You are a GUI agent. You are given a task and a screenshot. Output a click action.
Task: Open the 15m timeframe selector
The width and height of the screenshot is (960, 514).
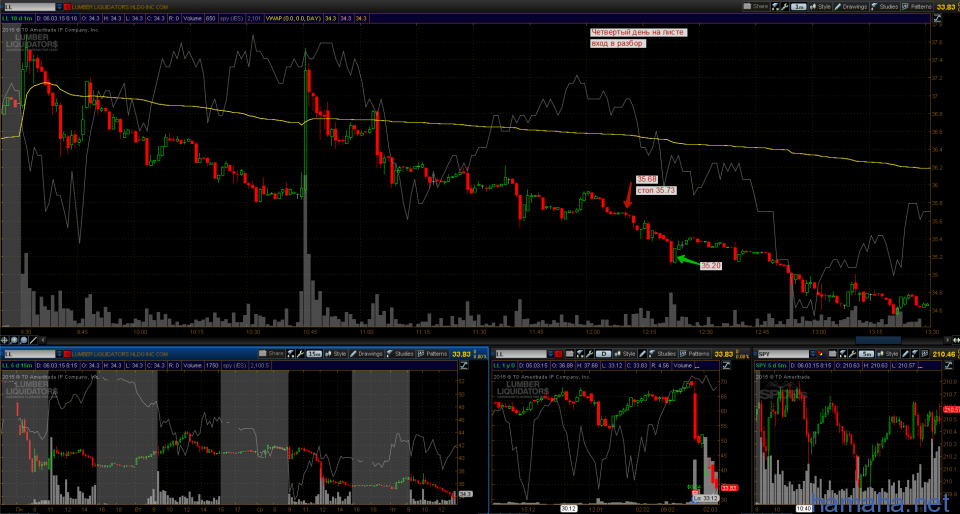pyautogui.click(x=314, y=354)
